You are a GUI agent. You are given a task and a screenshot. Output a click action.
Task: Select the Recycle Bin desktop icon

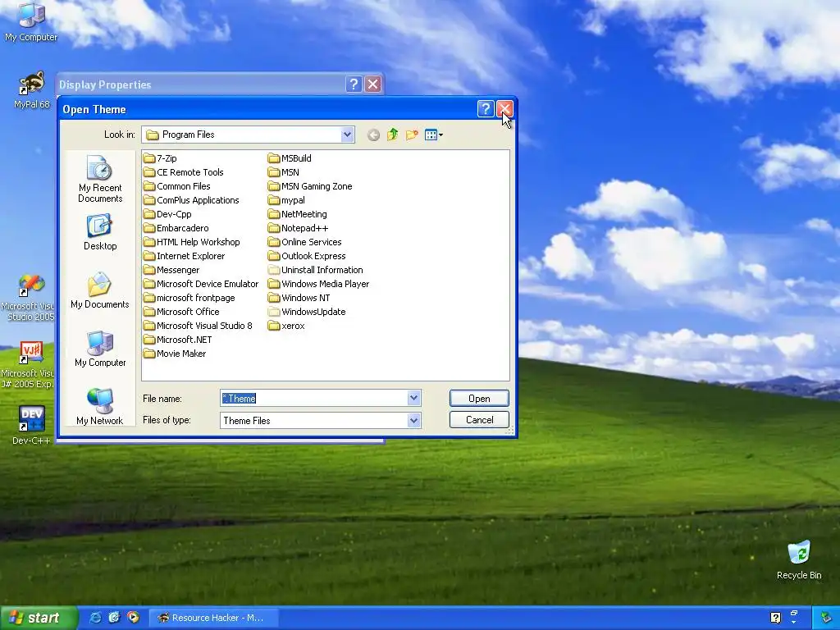pyautogui.click(x=799, y=560)
